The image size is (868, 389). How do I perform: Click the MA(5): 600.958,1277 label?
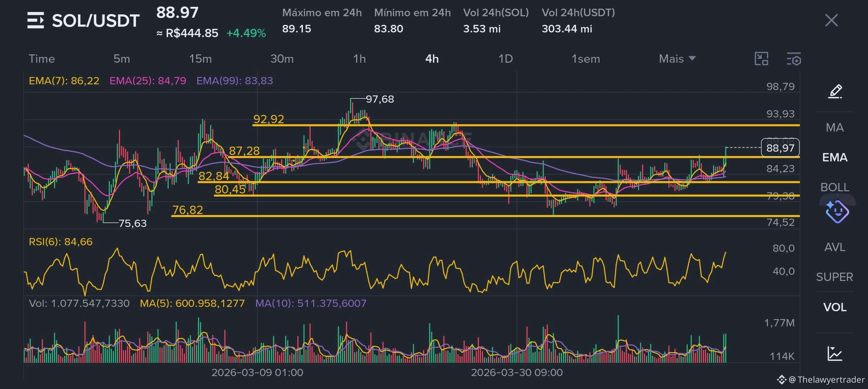click(x=192, y=303)
